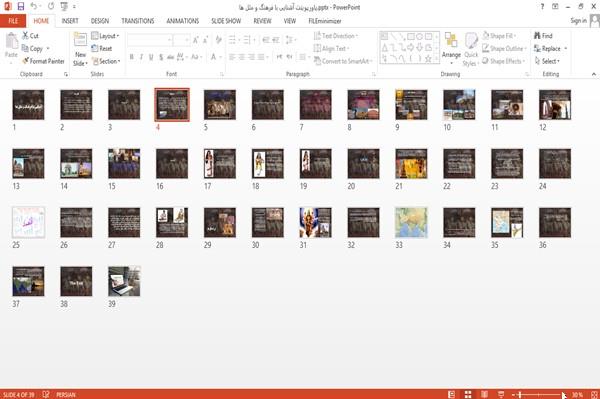
Task: Click Decrease Font Size icon
Action: pyautogui.click(x=205, y=40)
